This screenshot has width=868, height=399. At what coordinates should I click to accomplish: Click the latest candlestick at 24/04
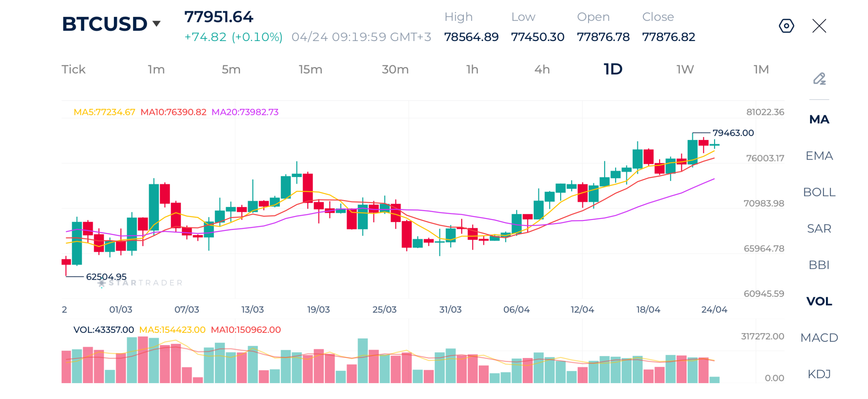[714, 144]
